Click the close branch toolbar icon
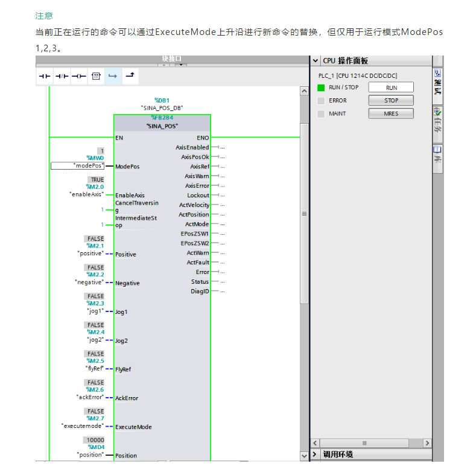The width and height of the screenshot is (476, 475). pos(130,77)
